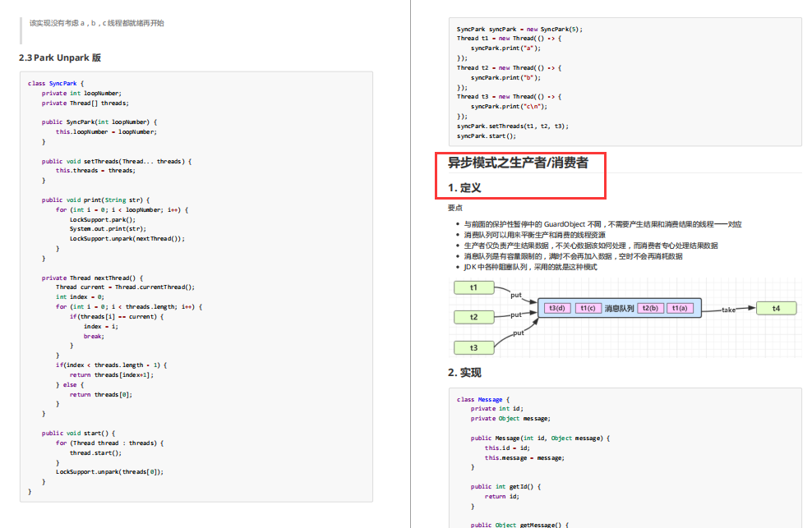Click the line "class Message {"
The image size is (812, 528).
(x=483, y=400)
